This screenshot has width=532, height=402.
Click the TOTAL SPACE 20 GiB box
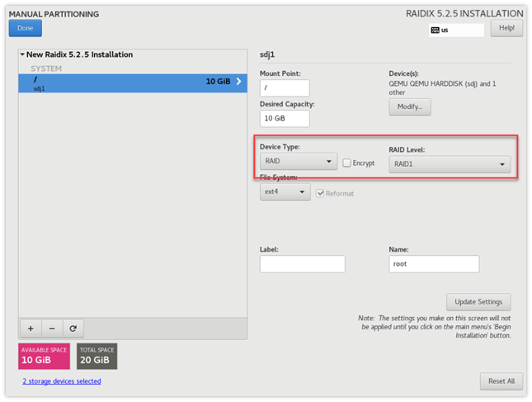(97, 356)
